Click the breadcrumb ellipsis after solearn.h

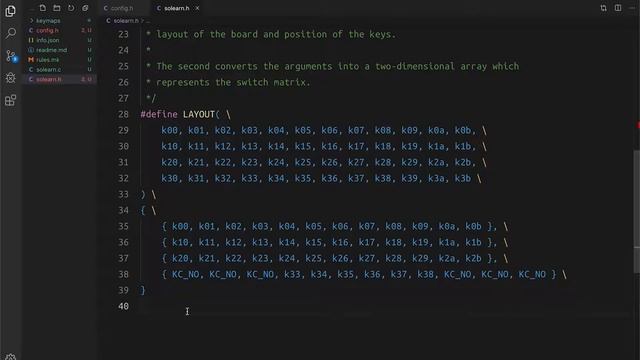[148, 20]
